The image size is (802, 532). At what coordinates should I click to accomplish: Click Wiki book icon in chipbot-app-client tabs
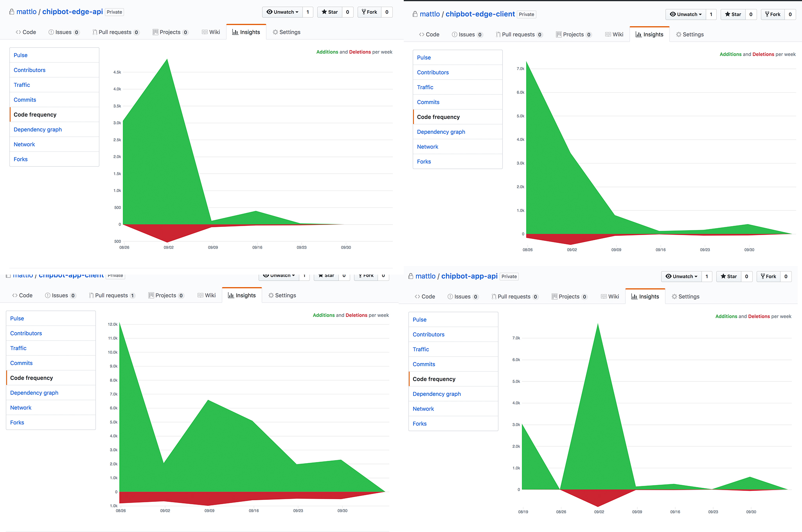[200, 295]
